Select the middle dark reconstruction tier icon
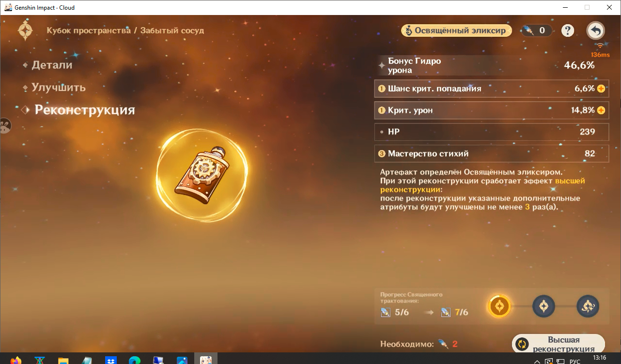The width and height of the screenshot is (621, 364). (x=543, y=306)
